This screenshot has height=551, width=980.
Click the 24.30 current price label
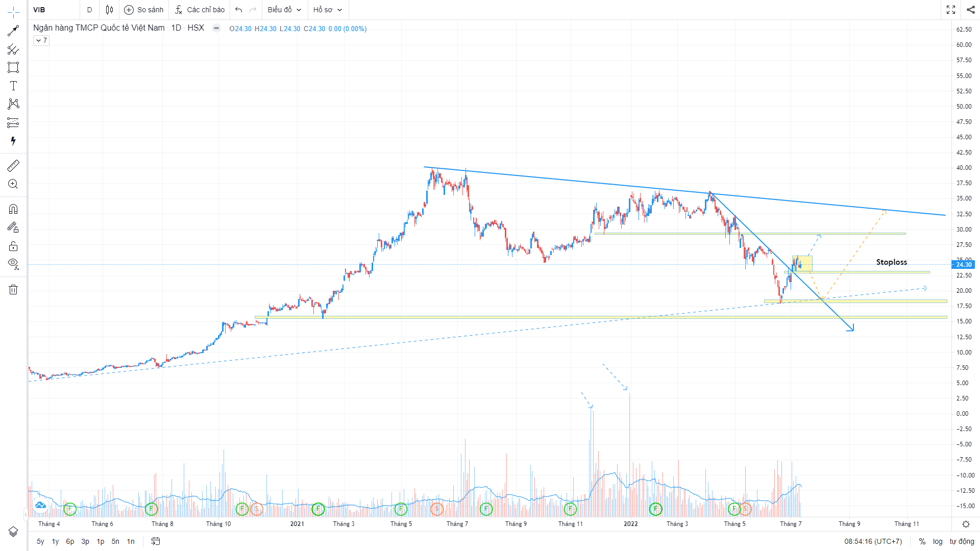point(964,264)
